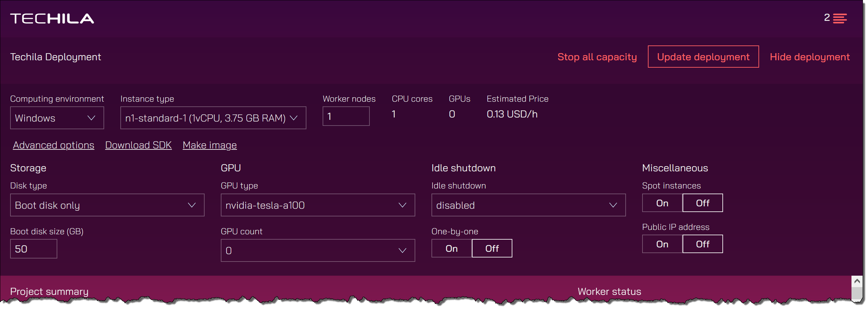
Task: Turn Public IP address On
Action: [x=662, y=244]
